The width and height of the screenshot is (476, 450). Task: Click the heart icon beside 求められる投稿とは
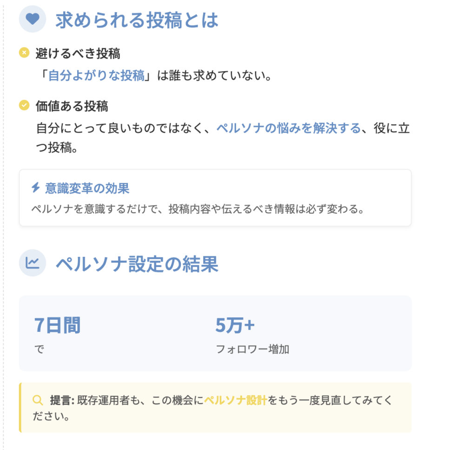[32, 19]
